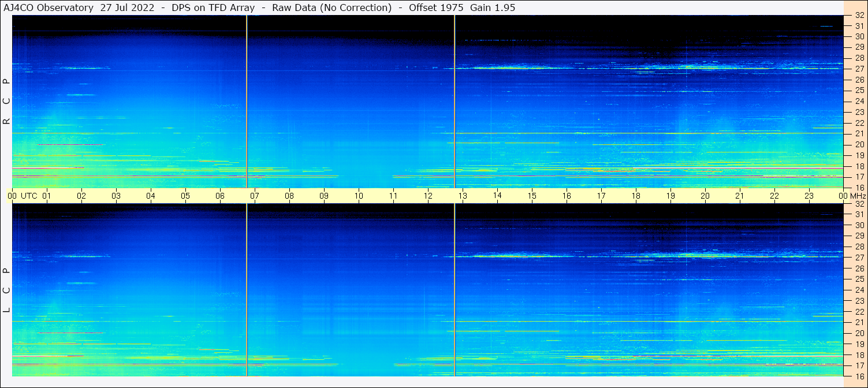Click the "21" hour tick on the time axis
The image size is (868, 388).
pos(740,196)
